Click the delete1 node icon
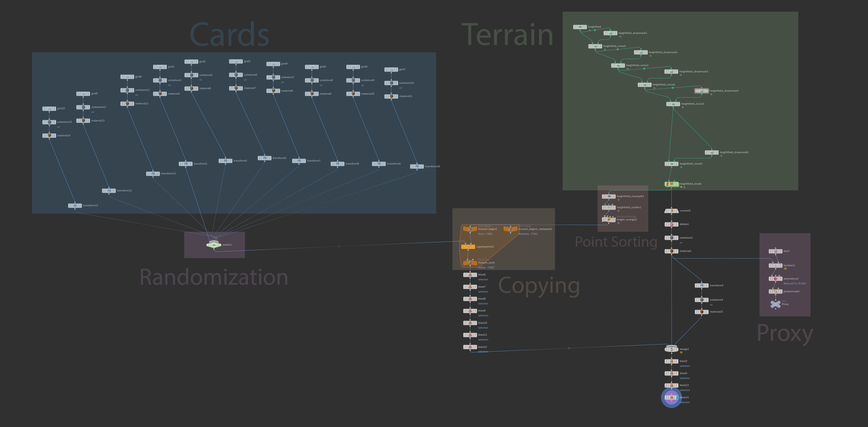The width and height of the screenshot is (868, 427). coord(671,225)
